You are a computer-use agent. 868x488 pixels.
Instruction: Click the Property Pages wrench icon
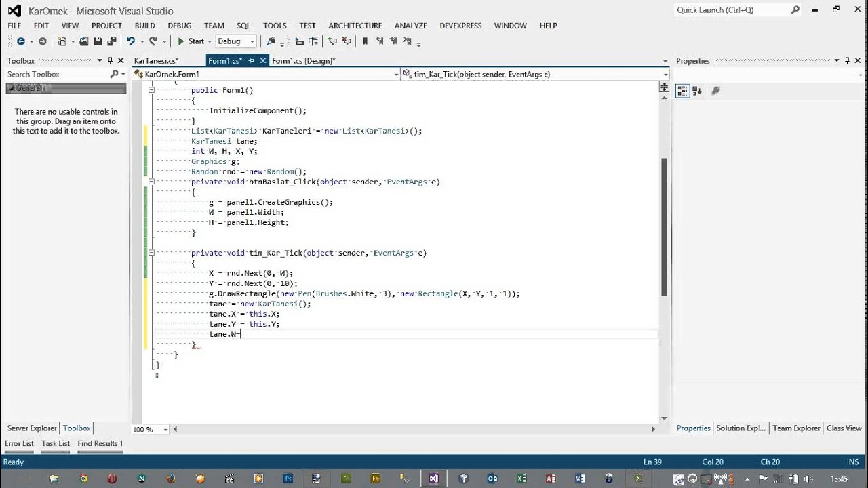[x=715, y=90]
